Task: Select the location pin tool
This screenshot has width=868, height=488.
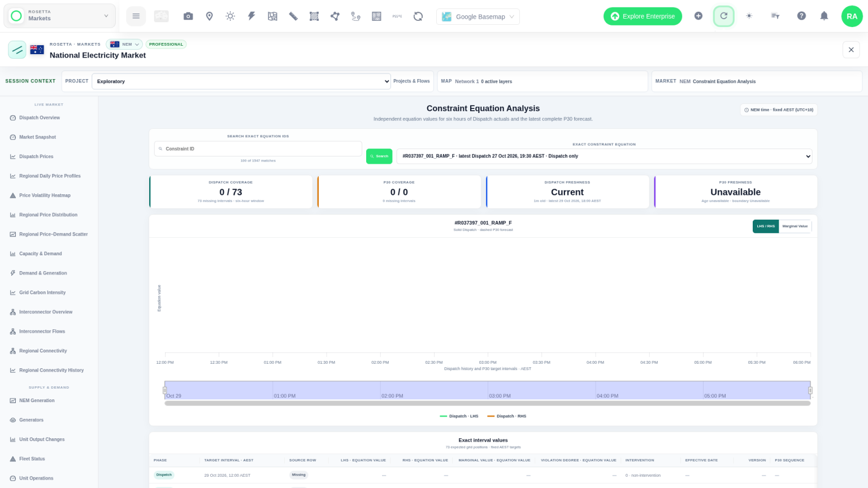Action: click(x=209, y=16)
